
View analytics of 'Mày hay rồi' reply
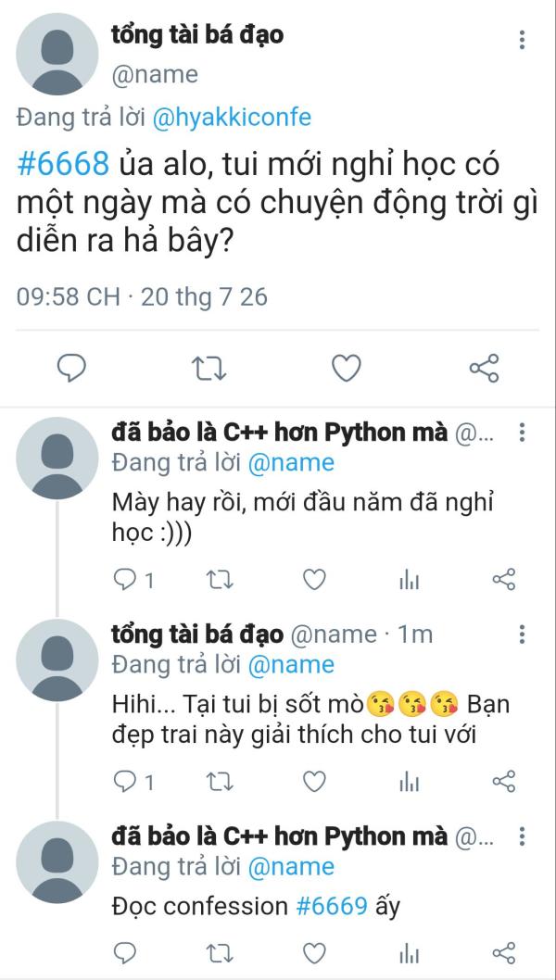409,580
